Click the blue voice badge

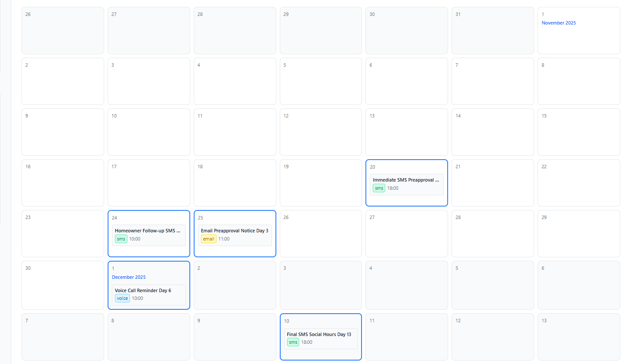tap(122, 299)
